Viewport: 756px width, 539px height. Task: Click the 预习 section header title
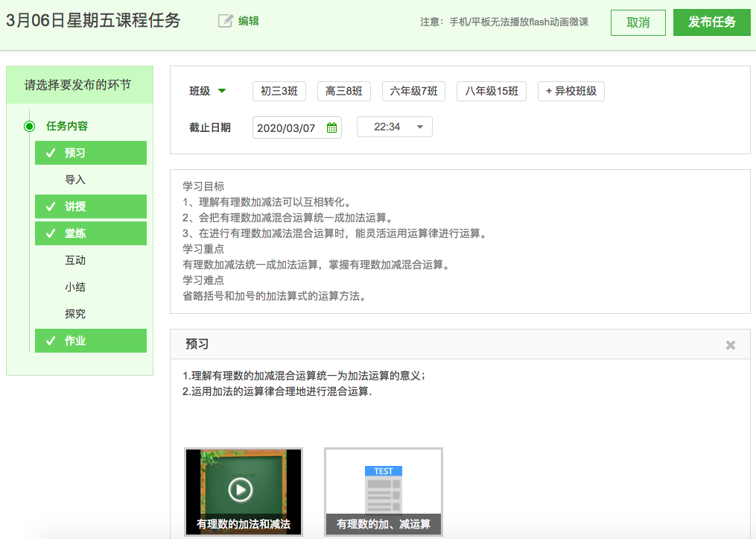(197, 344)
